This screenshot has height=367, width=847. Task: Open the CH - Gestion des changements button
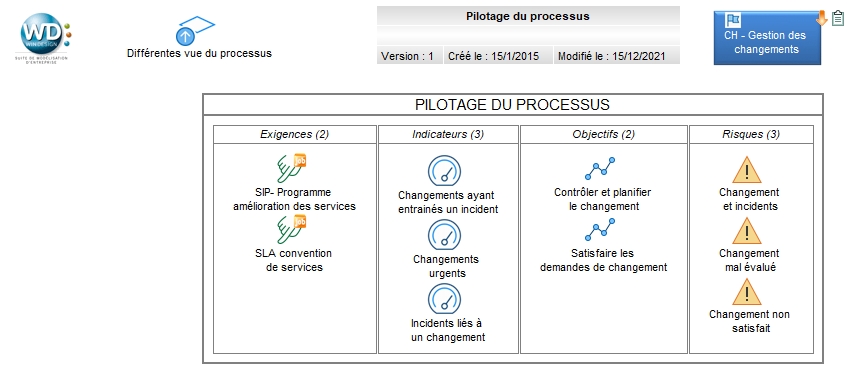coord(767,38)
